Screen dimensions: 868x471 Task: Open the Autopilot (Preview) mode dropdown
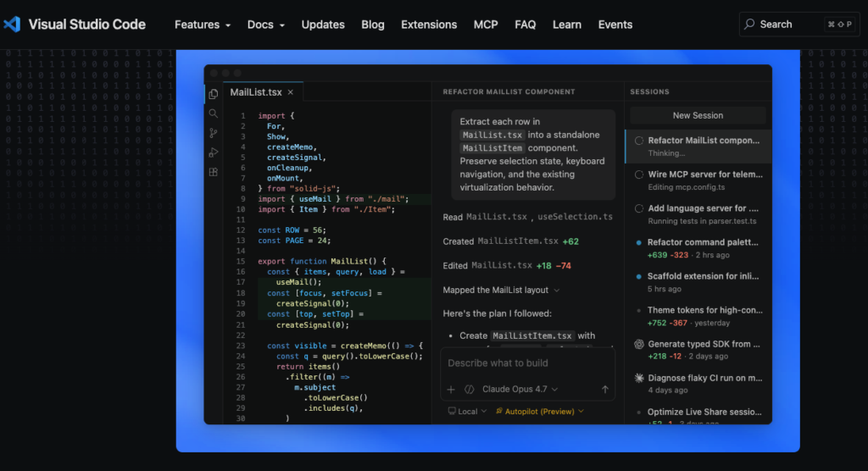pyautogui.click(x=540, y=411)
